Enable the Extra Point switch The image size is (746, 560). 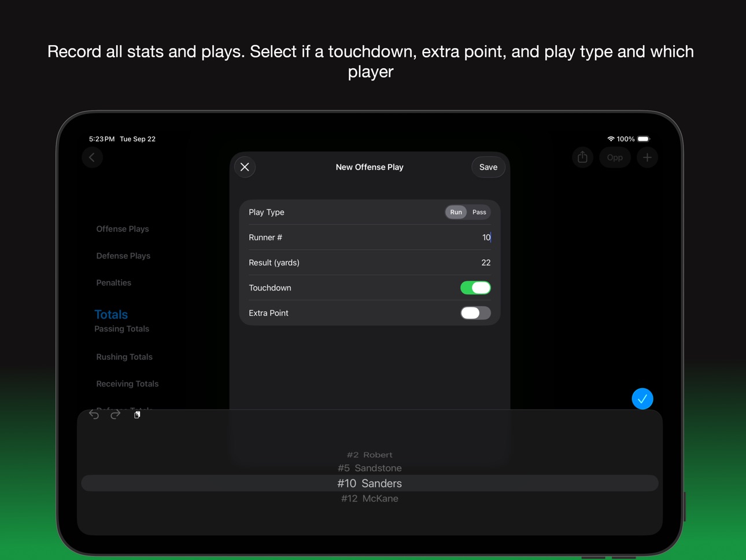(475, 313)
